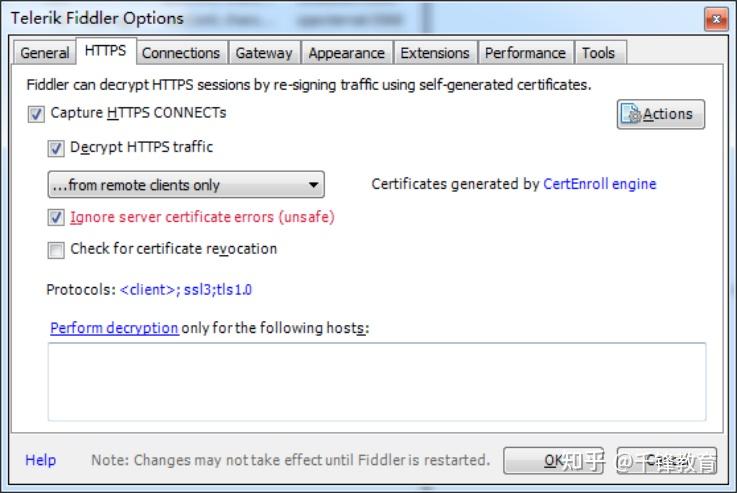Screen dimensions: 737x493
Task: Go to the Appearance tab
Action: [x=346, y=53]
